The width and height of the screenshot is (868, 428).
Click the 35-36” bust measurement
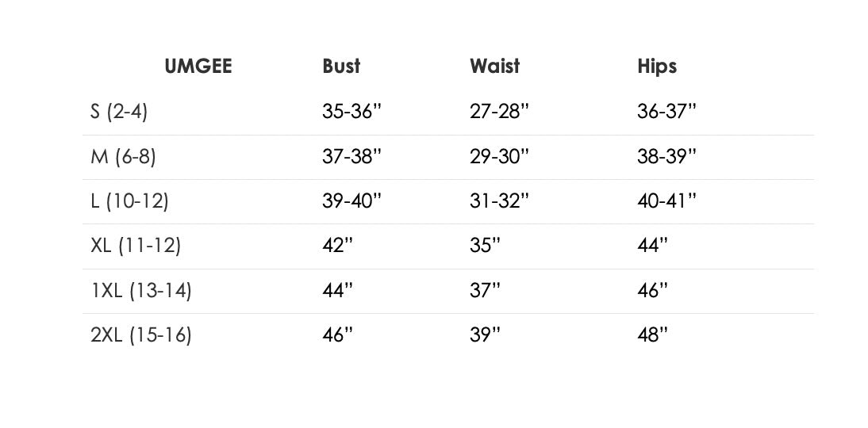tap(352, 112)
